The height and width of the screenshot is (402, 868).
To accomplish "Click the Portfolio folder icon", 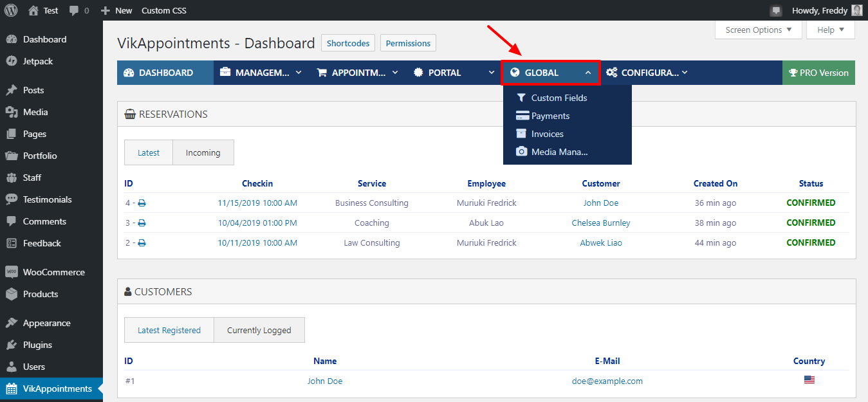I will tap(12, 156).
